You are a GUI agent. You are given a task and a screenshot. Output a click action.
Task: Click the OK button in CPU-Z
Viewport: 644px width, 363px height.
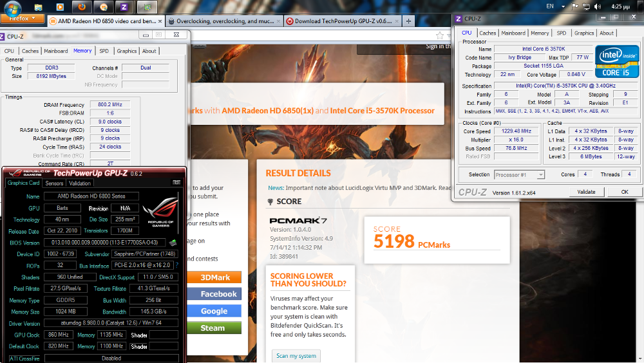625,192
